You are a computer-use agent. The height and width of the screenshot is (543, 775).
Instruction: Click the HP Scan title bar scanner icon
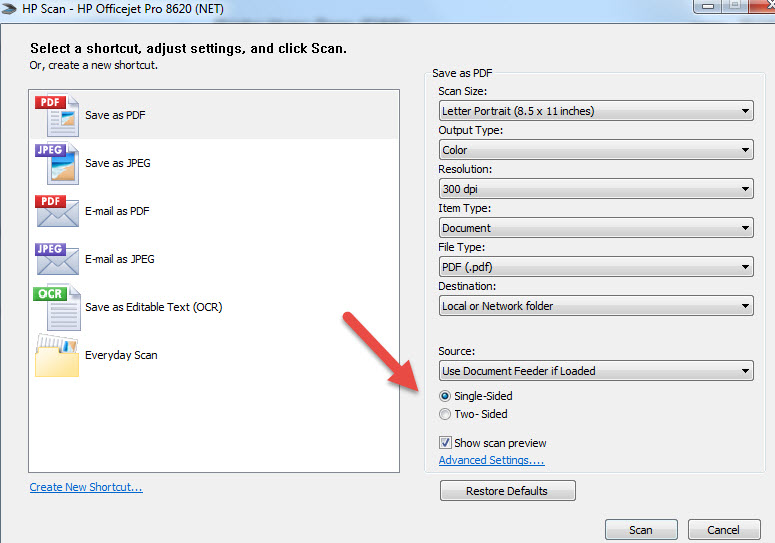9,9
